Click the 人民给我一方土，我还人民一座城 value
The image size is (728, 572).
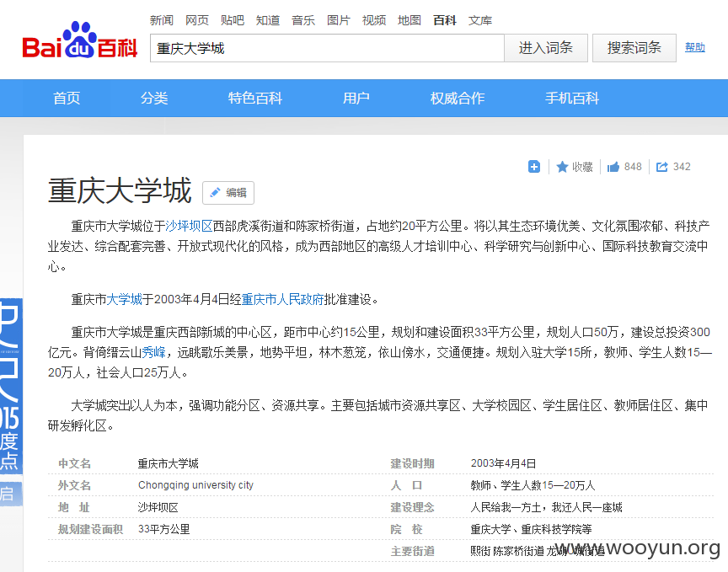coord(546,507)
